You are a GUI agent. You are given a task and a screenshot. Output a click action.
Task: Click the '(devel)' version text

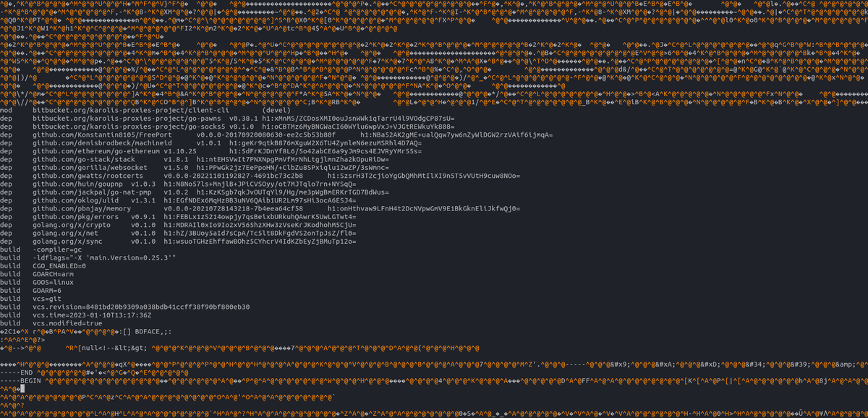[x=276, y=111]
